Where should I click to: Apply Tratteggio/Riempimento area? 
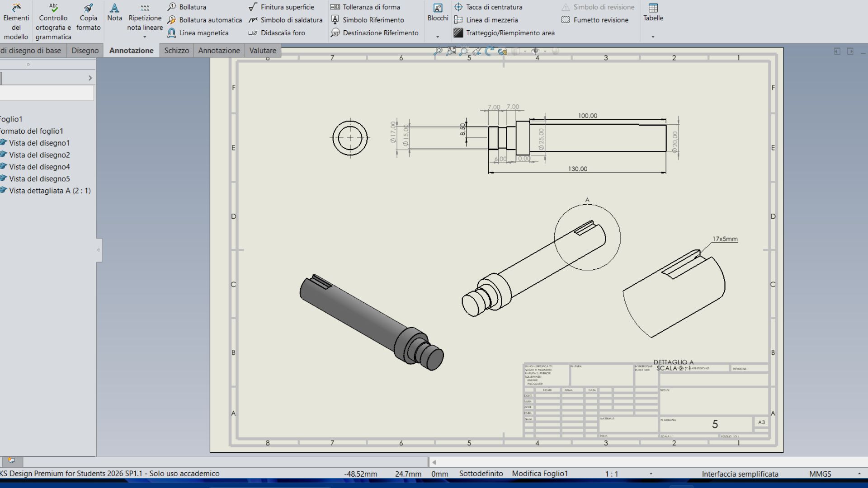[504, 33]
